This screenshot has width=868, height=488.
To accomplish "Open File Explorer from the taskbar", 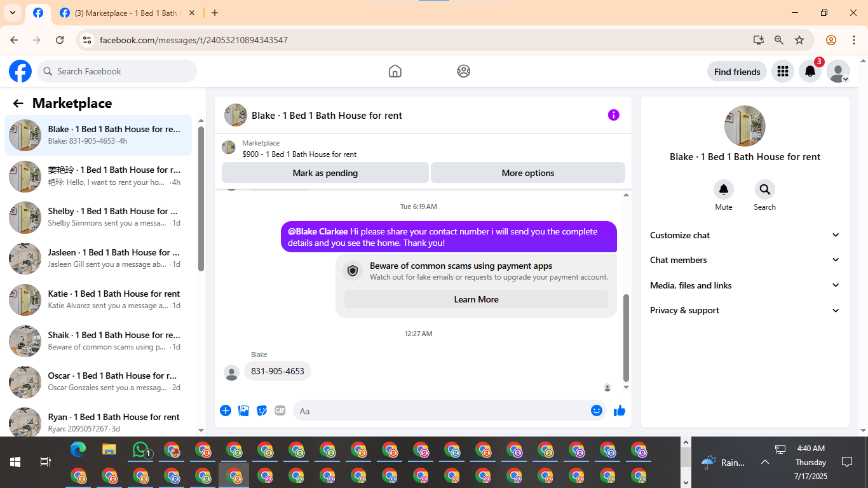I will point(109,450).
